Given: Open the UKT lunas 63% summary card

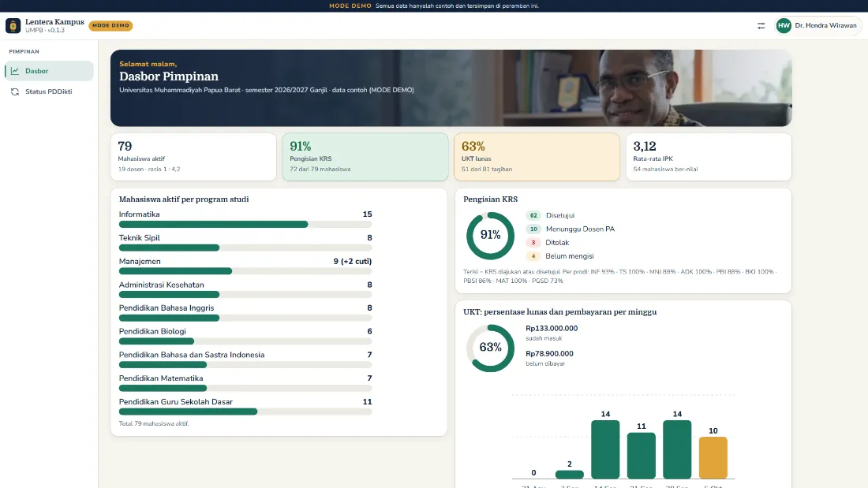Looking at the screenshot, I should [x=537, y=157].
